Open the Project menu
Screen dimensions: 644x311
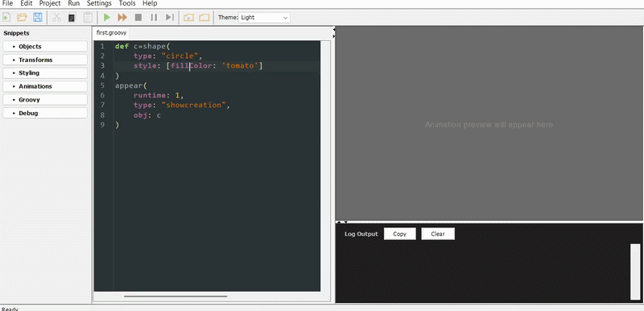50,3
